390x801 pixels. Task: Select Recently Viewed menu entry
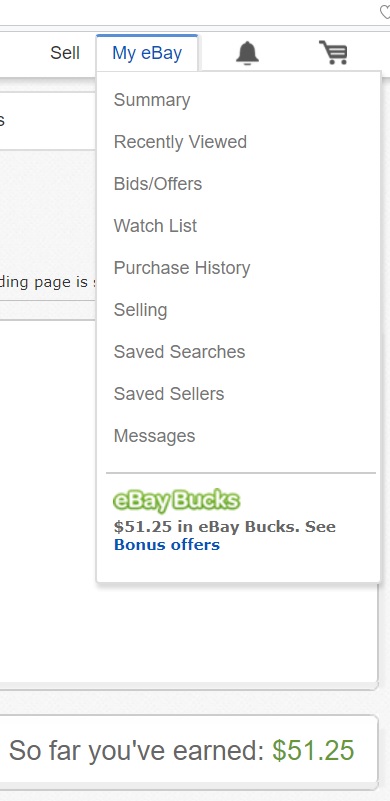pos(180,142)
